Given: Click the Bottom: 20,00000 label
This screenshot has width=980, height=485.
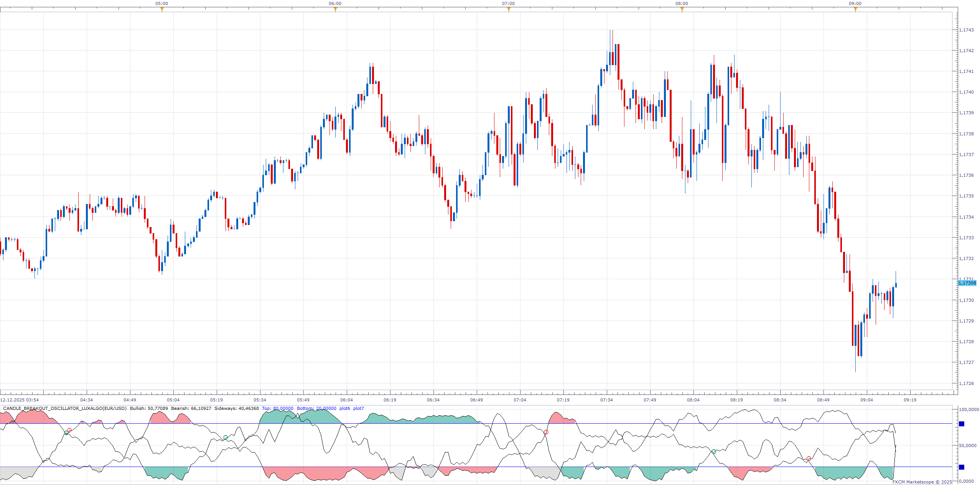Looking at the screenshot, I should 316,408.
